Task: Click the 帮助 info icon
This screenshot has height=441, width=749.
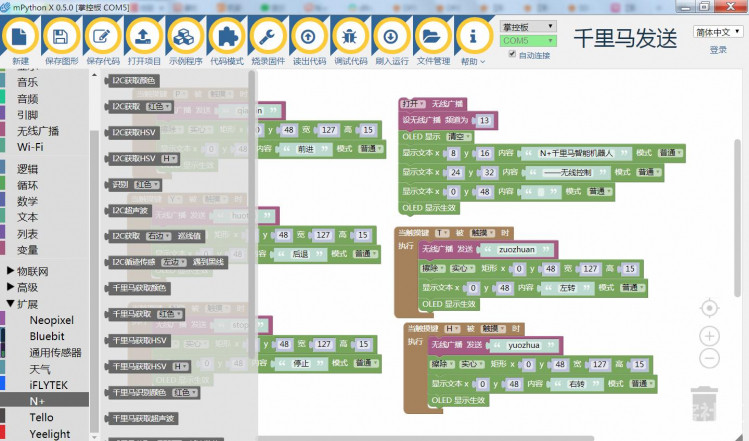Action: click(474, 37)
